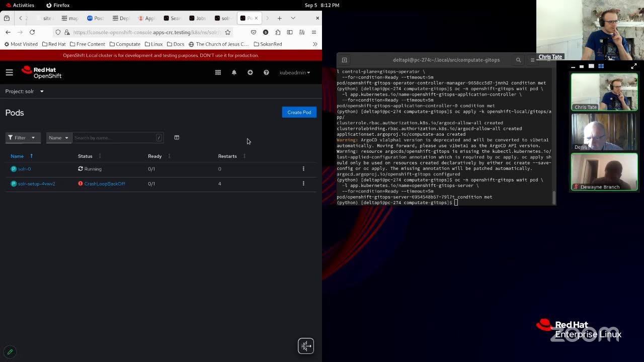Open the solr-0 pod link
This screenshot has width=644, height=362.
(x=24, y=169)
